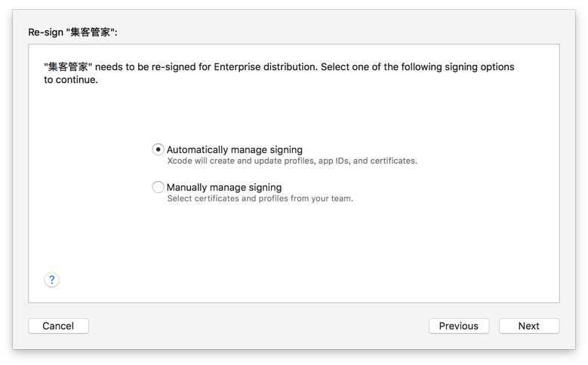Select the Automatically manage signing radio button
The width and height of the screenshot is (588, 365).
tap(158, 149)
